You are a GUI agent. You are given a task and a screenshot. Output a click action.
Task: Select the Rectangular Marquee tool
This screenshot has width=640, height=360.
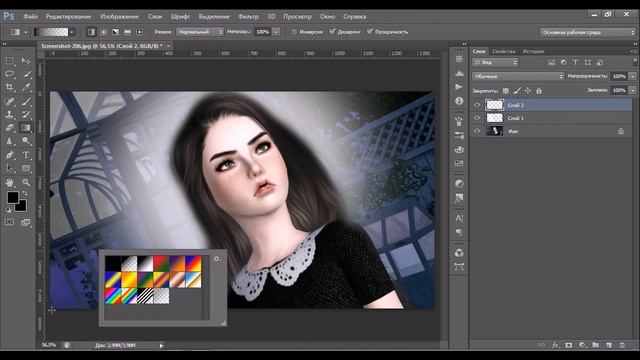pyautogui.click(x=10, y=61)
